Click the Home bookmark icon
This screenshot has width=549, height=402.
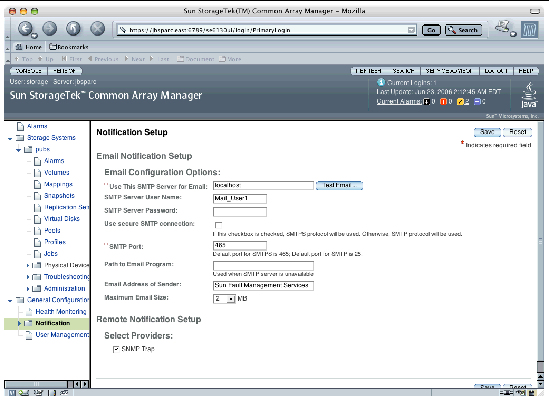19,47
